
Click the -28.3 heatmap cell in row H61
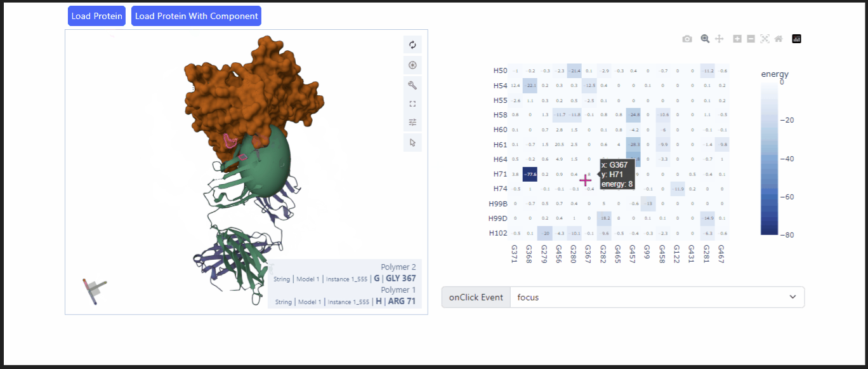click(633, 144)
